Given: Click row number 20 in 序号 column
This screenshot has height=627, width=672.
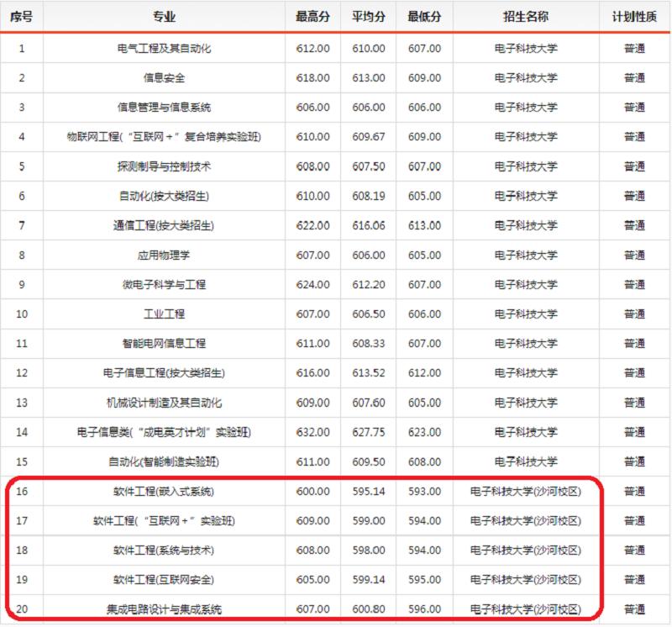Looking at the screenshot, I should (x=21, y=609).
